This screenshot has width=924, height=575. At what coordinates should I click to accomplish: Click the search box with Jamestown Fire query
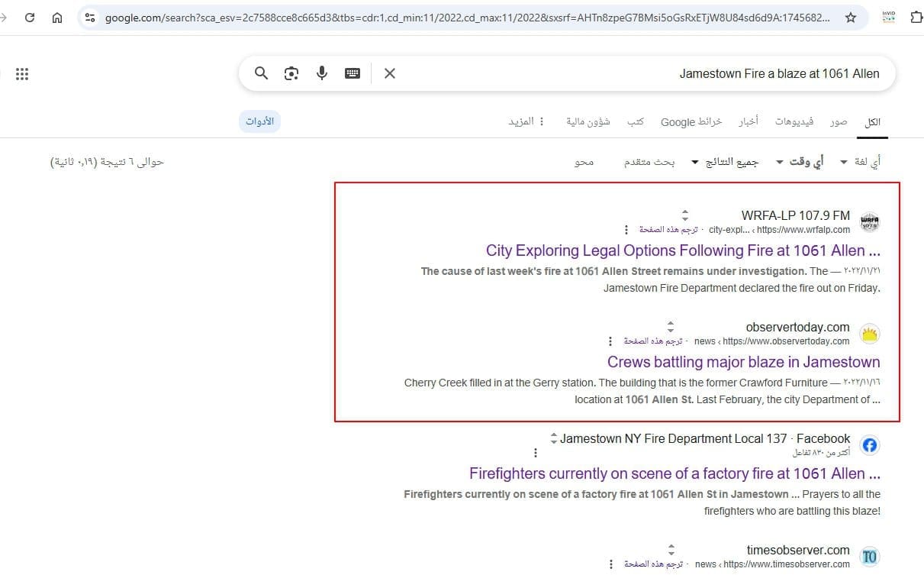tap(567, 73)
